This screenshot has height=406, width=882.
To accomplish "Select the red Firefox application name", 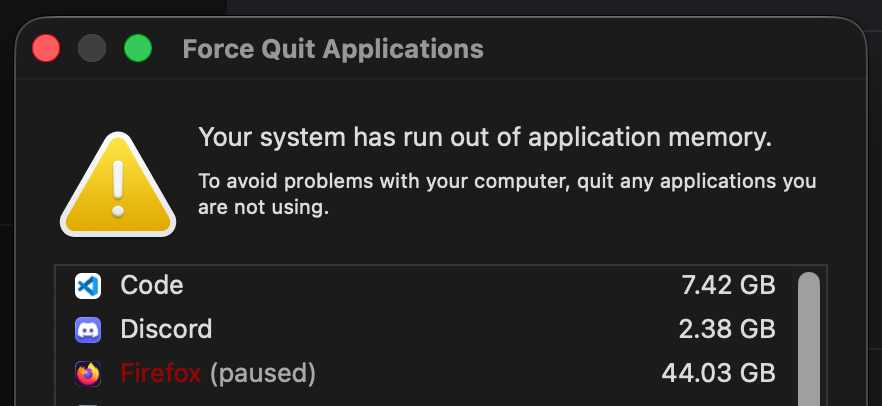I will click(x=160, y=374).
